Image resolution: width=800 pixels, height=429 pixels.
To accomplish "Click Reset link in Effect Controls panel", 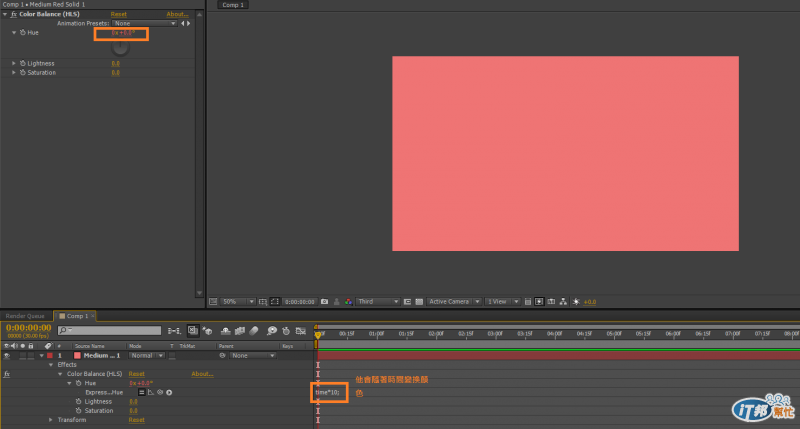I will click(118, 14).
